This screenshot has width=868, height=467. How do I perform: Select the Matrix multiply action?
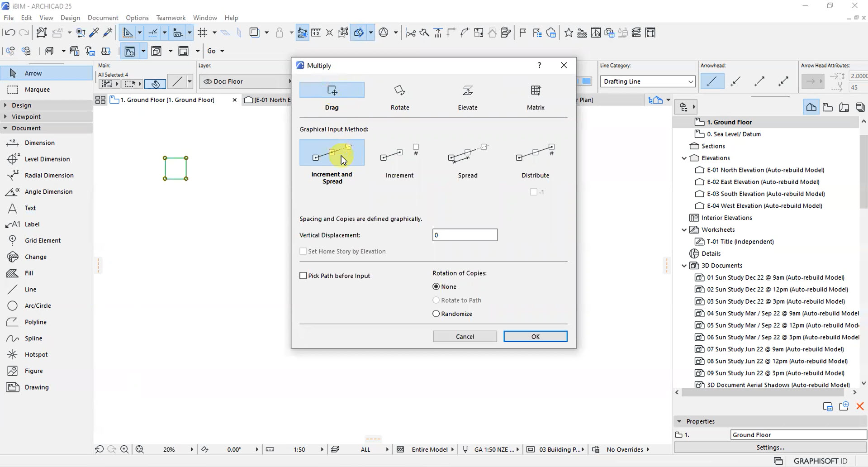(536, 96)
